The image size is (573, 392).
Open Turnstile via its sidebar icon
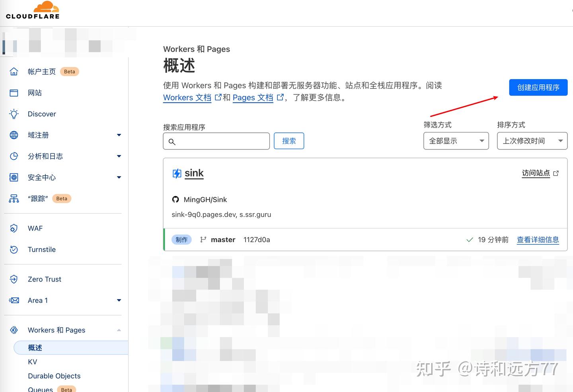click(14, 249)
